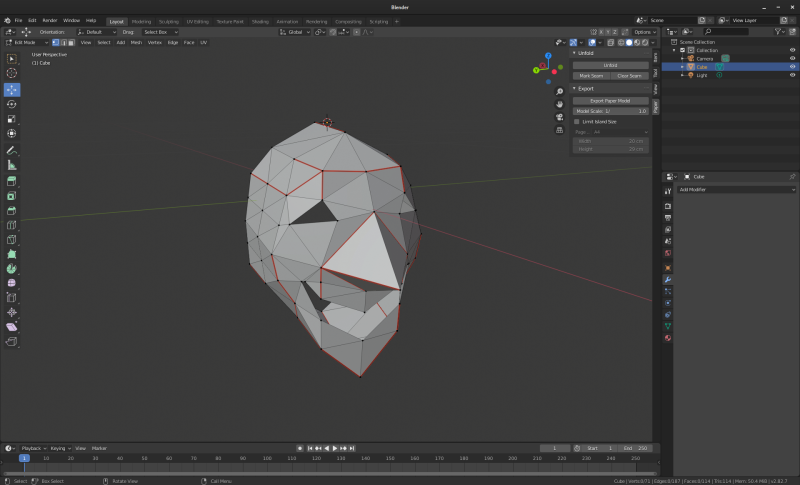Screen dimensions: 800x485
Task: Click the Mark Seam button
Action: (591, 75)
